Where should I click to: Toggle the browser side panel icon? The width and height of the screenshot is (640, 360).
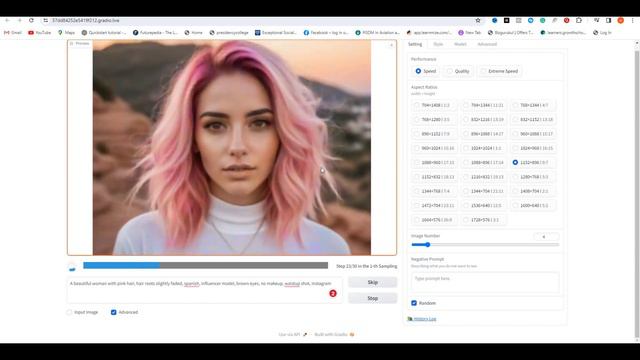click(608, 20)
